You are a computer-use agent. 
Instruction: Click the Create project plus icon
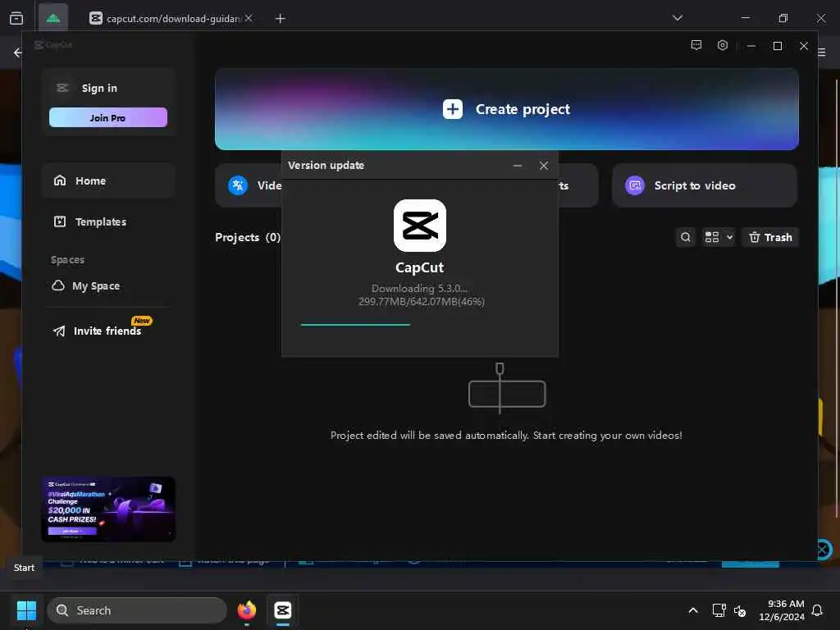tap(453, 109)
